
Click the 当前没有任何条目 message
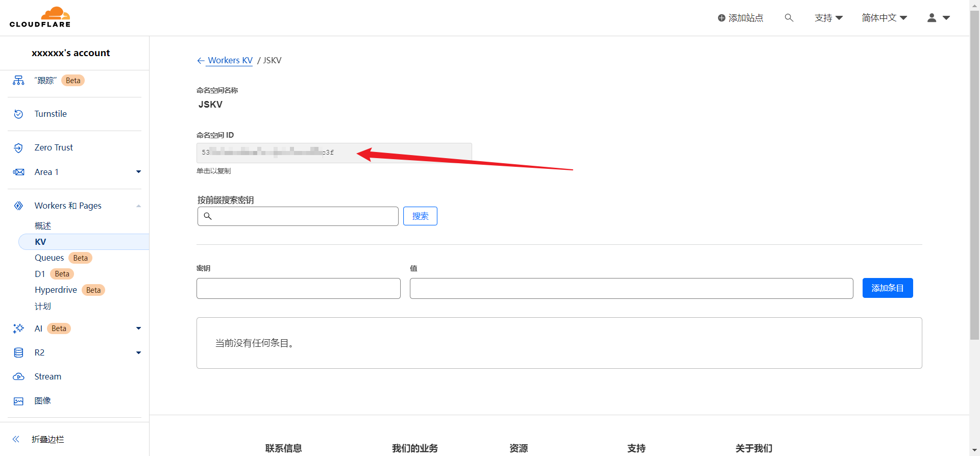click(x=255, y=343)
